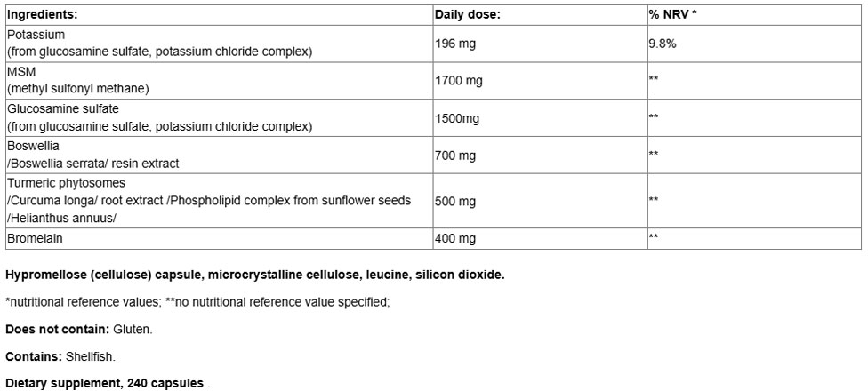868x391 pixels.
Task: Click the Daily dose column header
Action: click(x=468, y=15)
